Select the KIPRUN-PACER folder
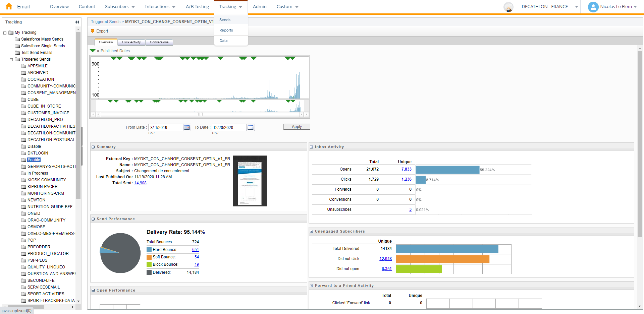Screen dimensions: 644x314 42,187
